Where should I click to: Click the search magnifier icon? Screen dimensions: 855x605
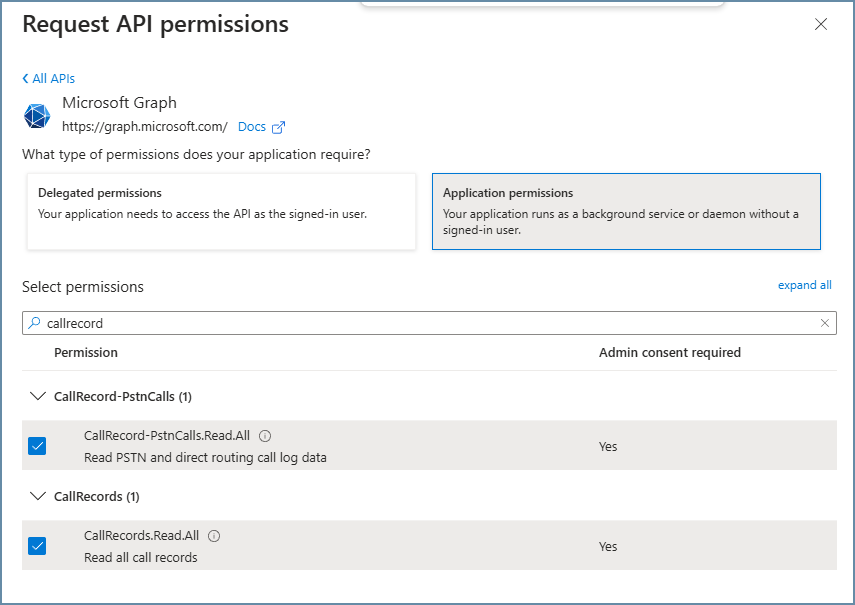click(35, 323)
